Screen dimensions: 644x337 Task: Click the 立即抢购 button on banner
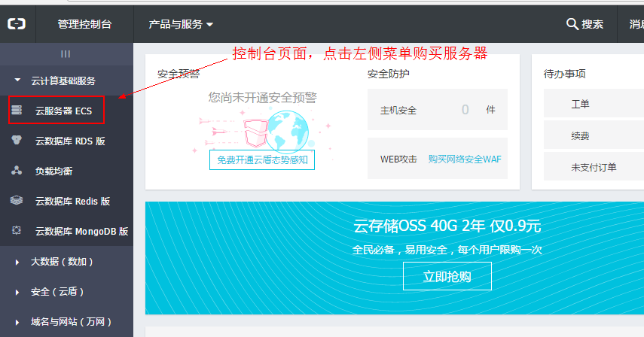click(447, 276)
